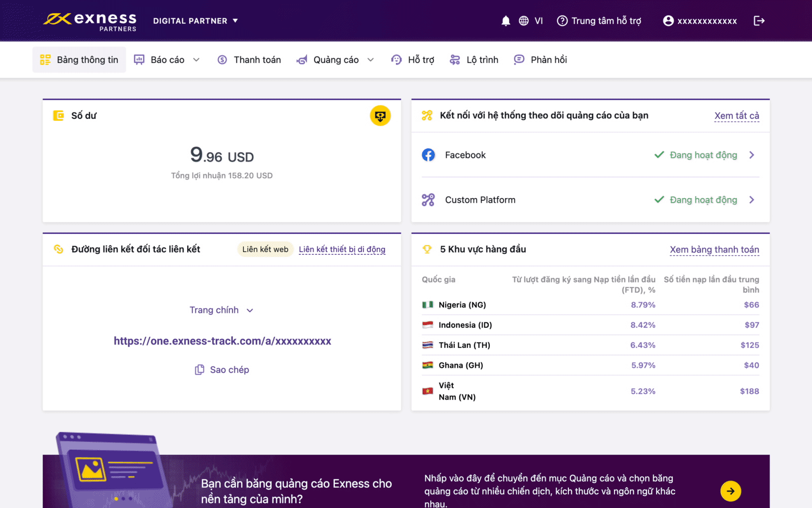This screenshot has height=508, width=812.
Task: Click the Việt Nam flag icon
Action: 428,391
